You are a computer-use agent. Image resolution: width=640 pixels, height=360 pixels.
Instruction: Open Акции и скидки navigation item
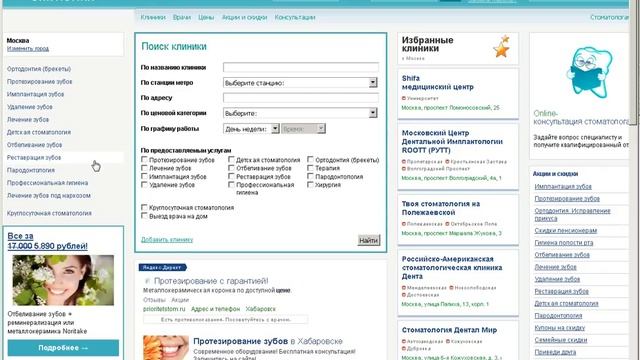244,17
